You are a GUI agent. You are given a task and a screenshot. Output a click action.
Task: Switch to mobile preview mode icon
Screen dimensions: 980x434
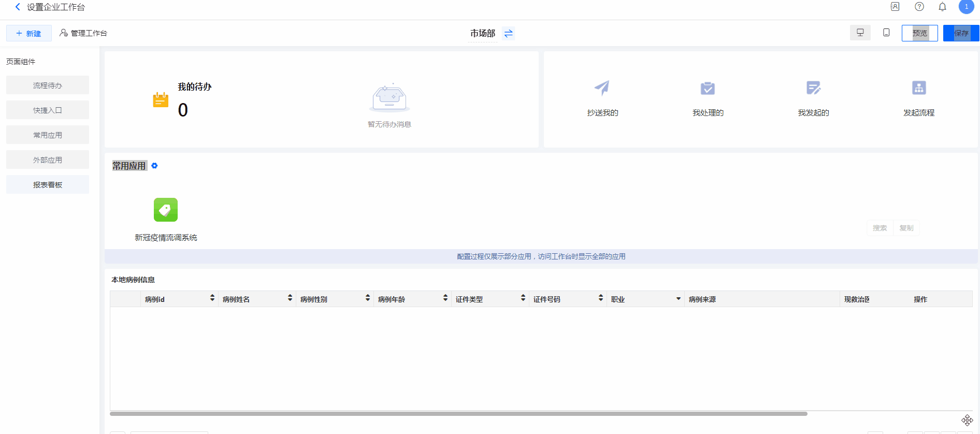[x=886, y=33]
